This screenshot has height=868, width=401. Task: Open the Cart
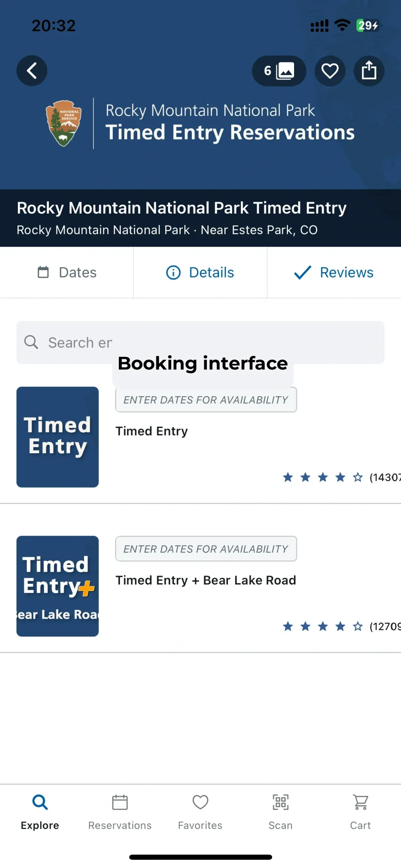360,811
